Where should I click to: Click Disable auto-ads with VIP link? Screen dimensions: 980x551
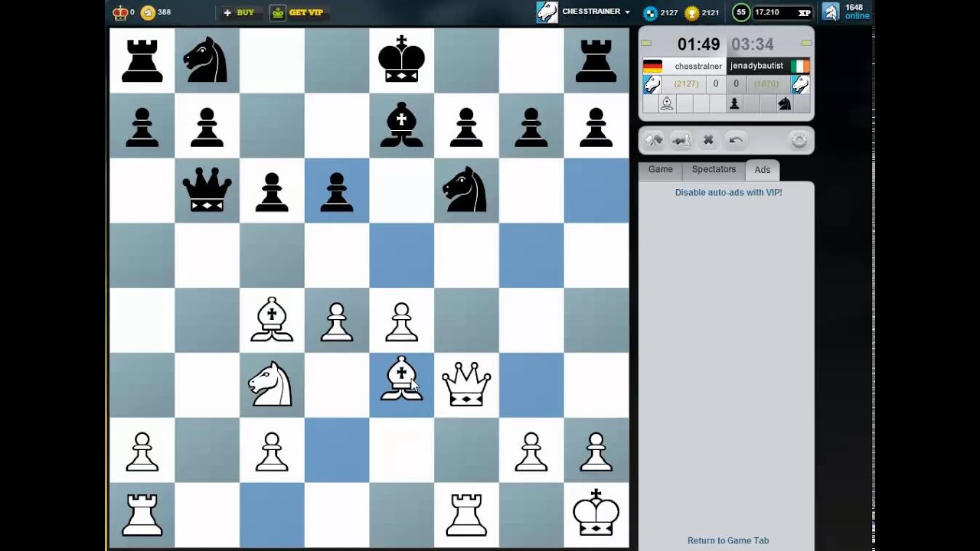729,193
